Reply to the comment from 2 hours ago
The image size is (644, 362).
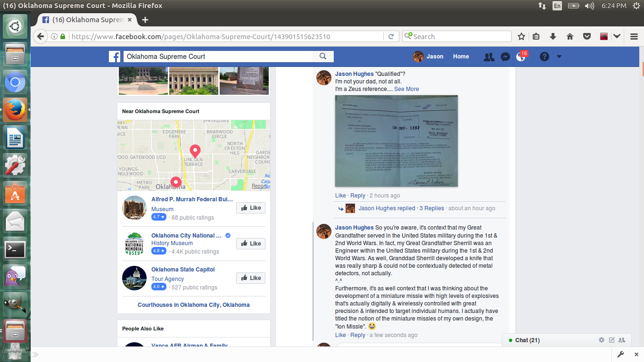358,196
